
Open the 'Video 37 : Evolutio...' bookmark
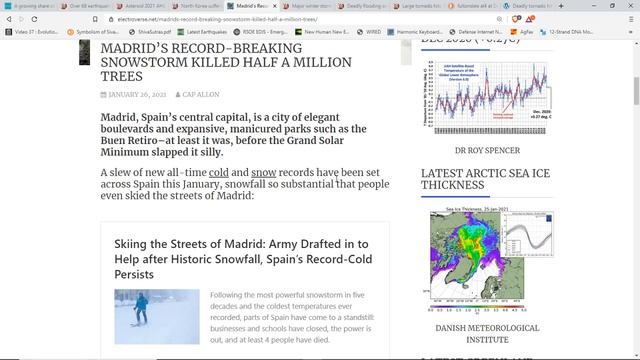click(32, 32)
